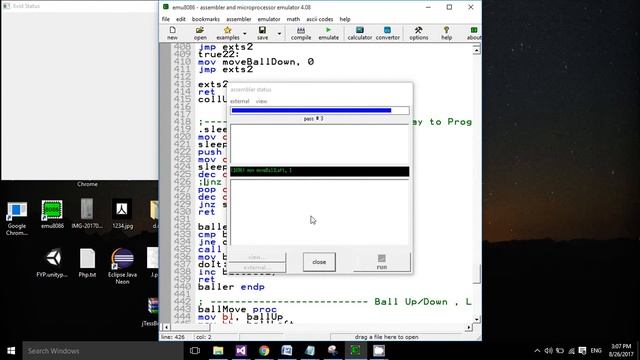The height and width of the screenshot is (360, 640).
Task: Select the highlighted black assembler output line
Action: 320,171
